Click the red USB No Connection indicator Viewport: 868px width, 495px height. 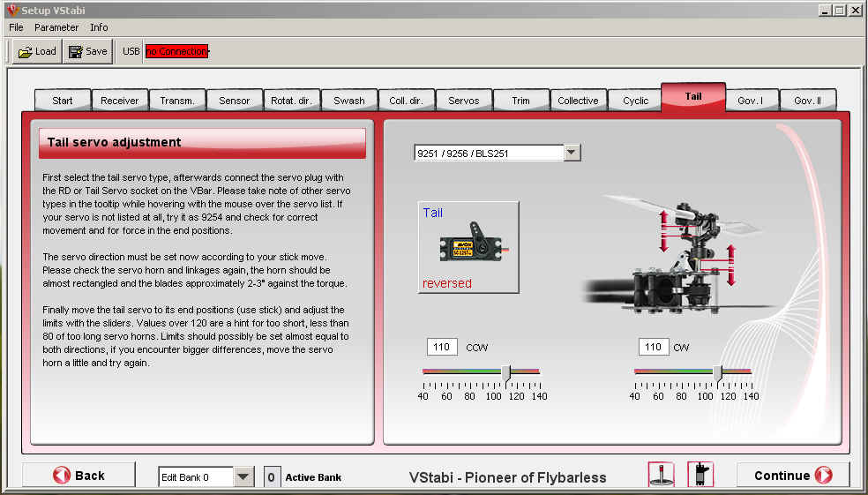[176, 51]
